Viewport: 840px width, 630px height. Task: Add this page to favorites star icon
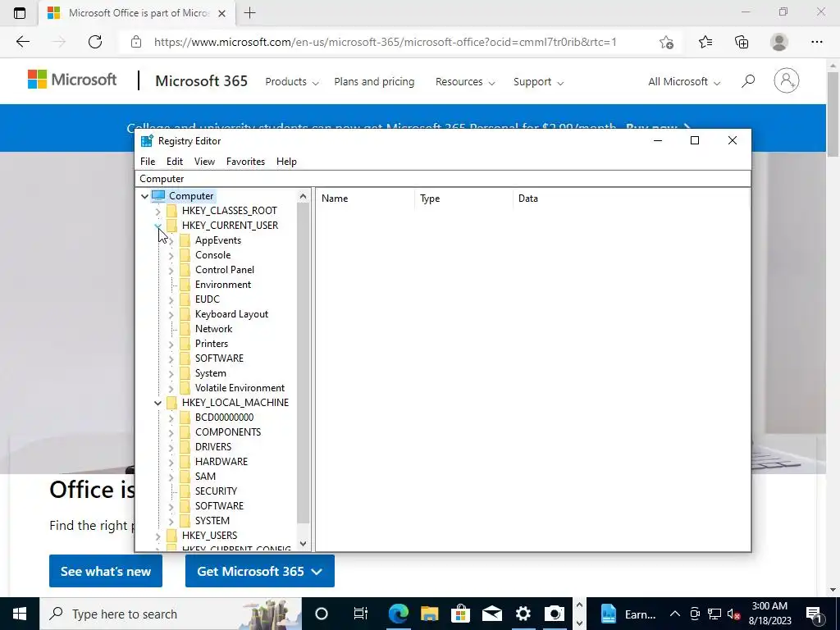(666, 42)
